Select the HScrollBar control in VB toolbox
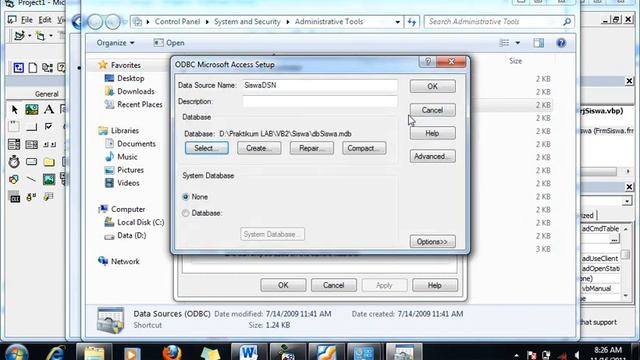 point(49,144)
